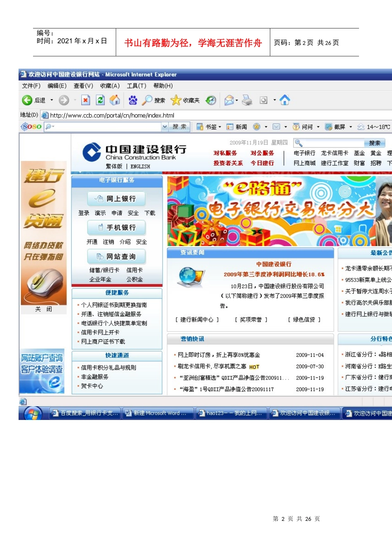Open 网上商城 nav link
Image resolution: width=392 pixels, height=555 pixels.
pos(305,163)
